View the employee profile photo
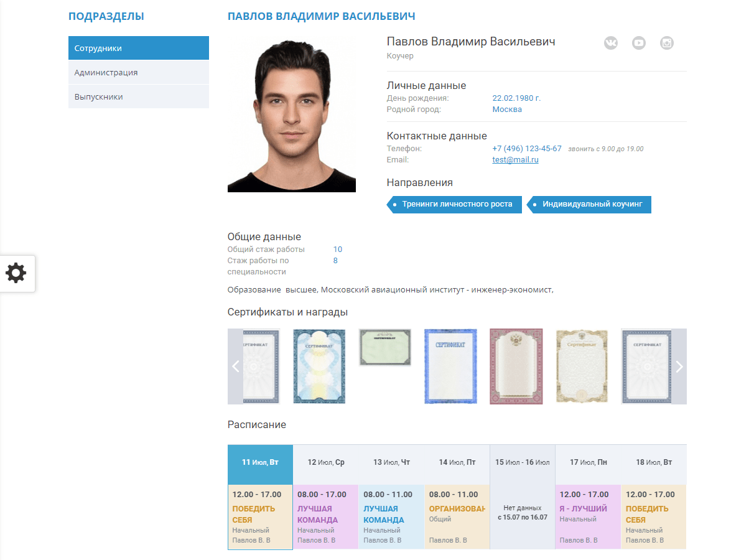 coord(291,114)
